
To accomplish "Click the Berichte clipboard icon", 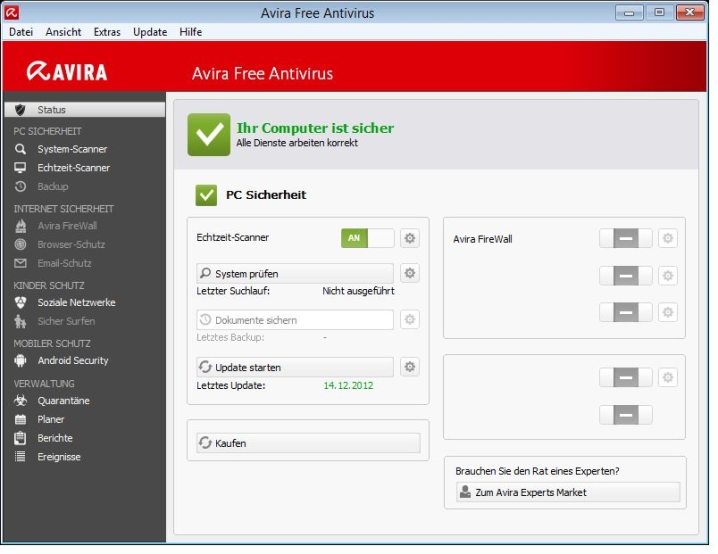I will (x=20, y=438).
